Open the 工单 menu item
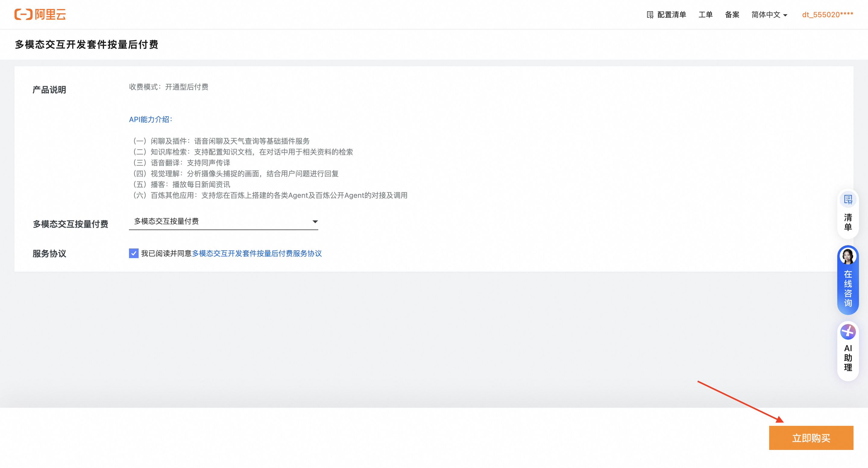Viewport: 868px width, 468px height. pyautogui.click(x=705, y=15)
